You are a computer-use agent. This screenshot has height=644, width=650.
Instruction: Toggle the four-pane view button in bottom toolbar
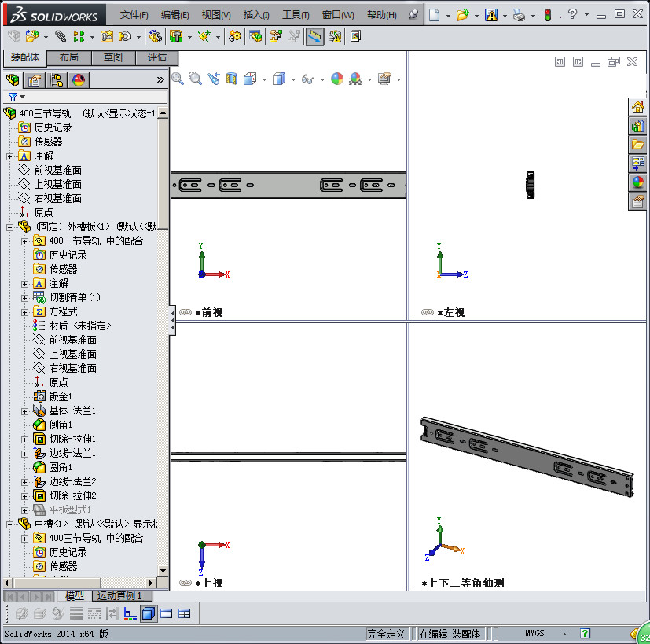tap(185, 613)
